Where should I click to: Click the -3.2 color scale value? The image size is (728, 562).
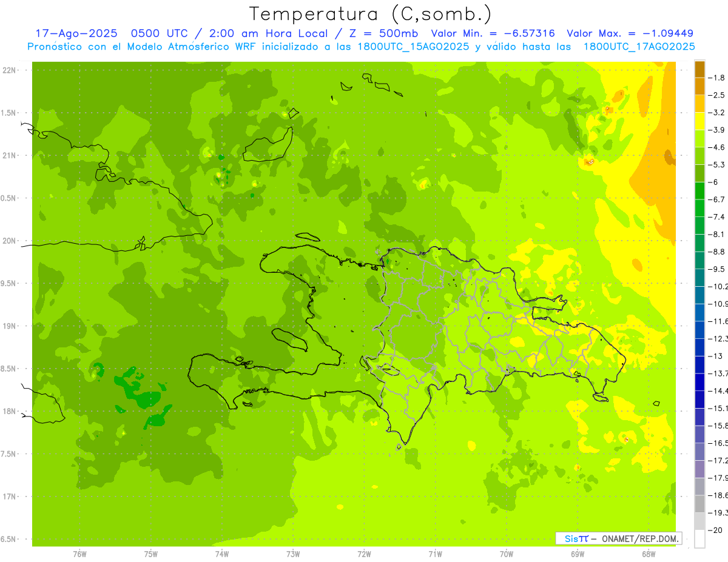pyautogui.click(x=717, y=113)
